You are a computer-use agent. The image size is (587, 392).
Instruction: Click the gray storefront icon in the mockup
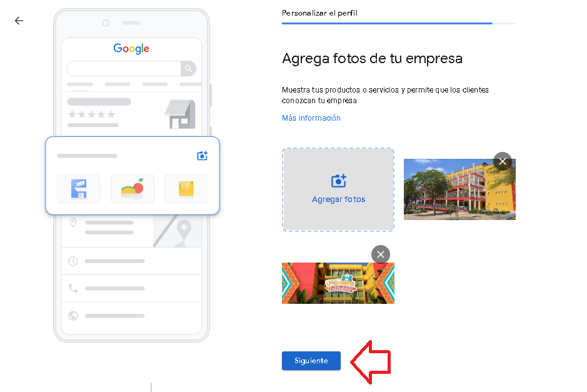180,114
